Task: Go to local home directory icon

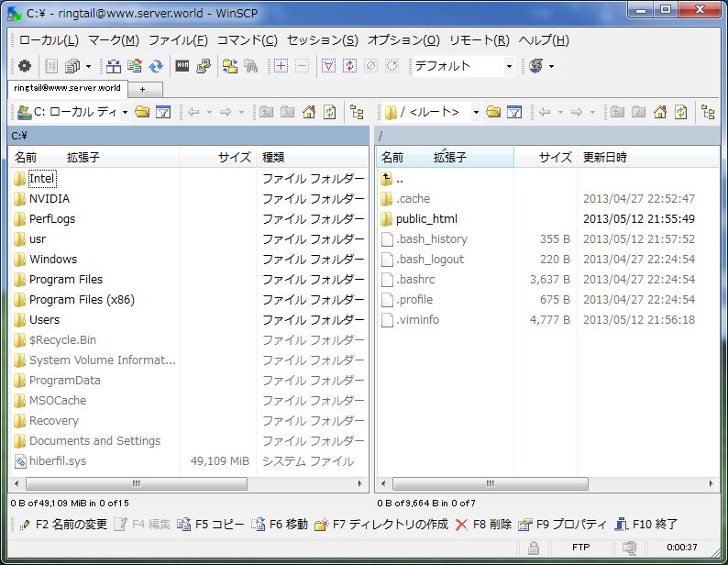Action: 309,112
